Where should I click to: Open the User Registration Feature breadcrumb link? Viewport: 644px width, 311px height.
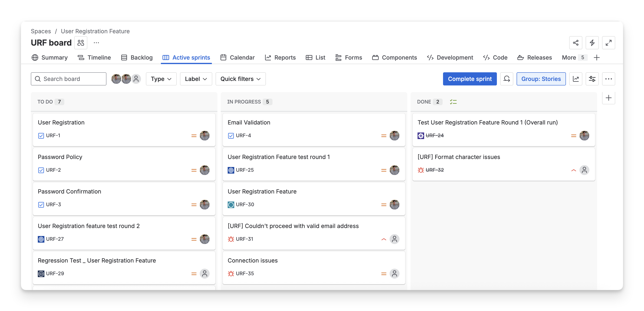click(x=95, y=31)
